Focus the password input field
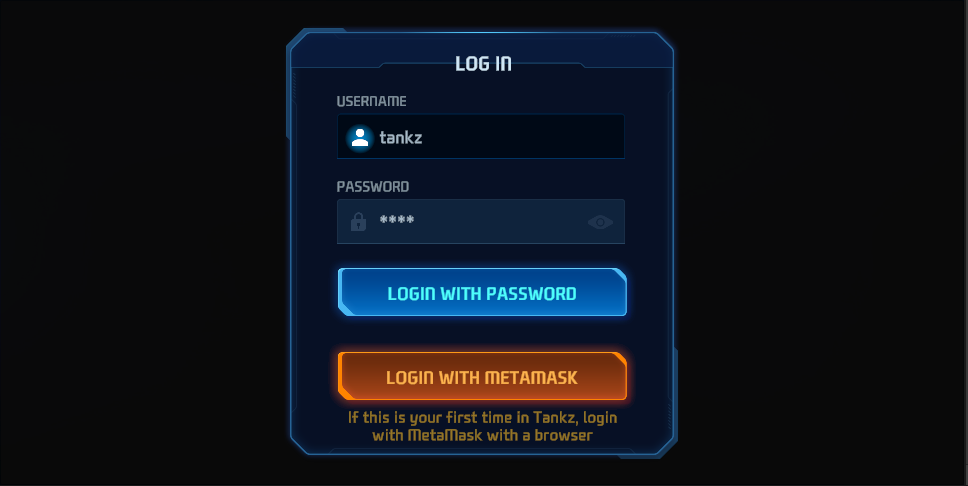Image resolution: width=968 pixels, height=486 pixels. pyautogui.click(x=481, y=221)
